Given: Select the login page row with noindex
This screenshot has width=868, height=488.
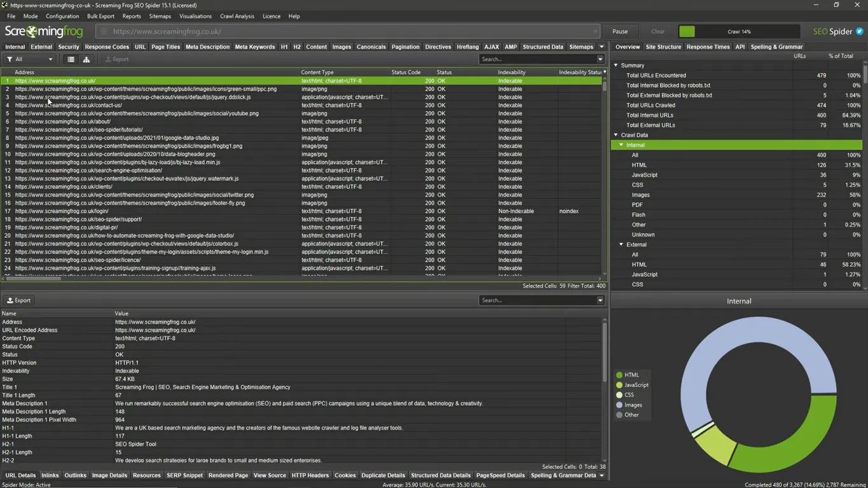Looking at the screenshot, I should pyautogui.click(x=62, y=211).
